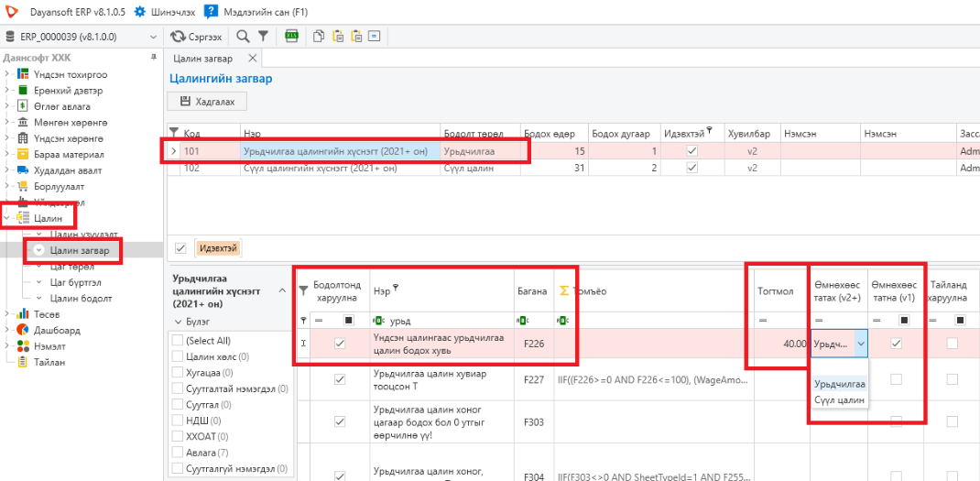This screenshot has width=980, height=481.
Task: Select Үндсэн тохиргоо in the tree
Action: pos(71,75)
